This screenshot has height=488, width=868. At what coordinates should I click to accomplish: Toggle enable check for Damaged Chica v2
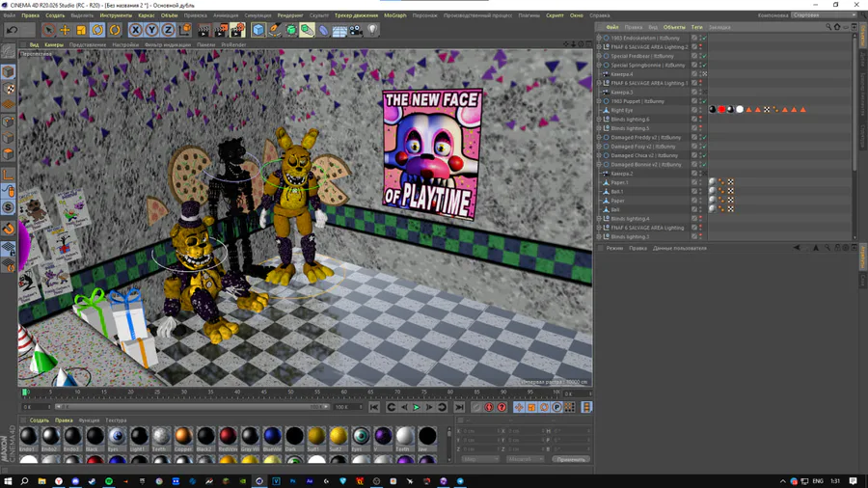click(x=705, y=155)
